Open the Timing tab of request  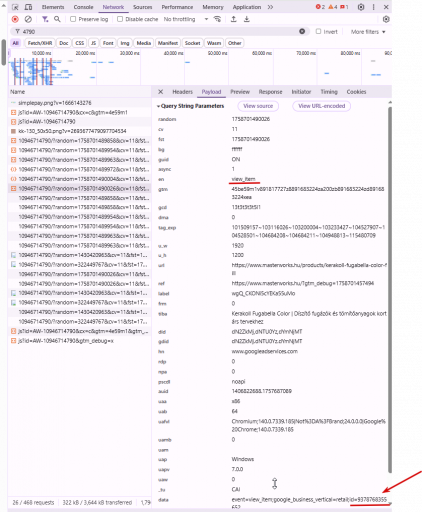(x=329, y=92)
